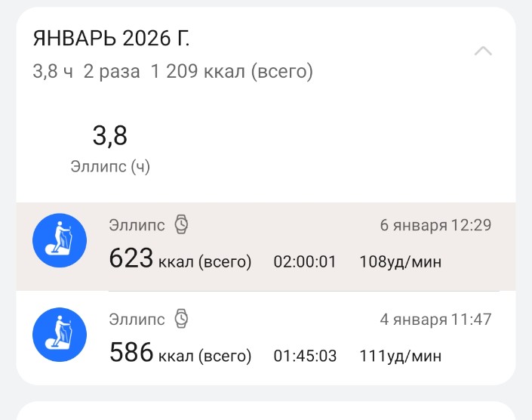The width and height of the screenshot is (532, 420).
Task: Tap the date 6 января 12:29
Action: (436, 225)
